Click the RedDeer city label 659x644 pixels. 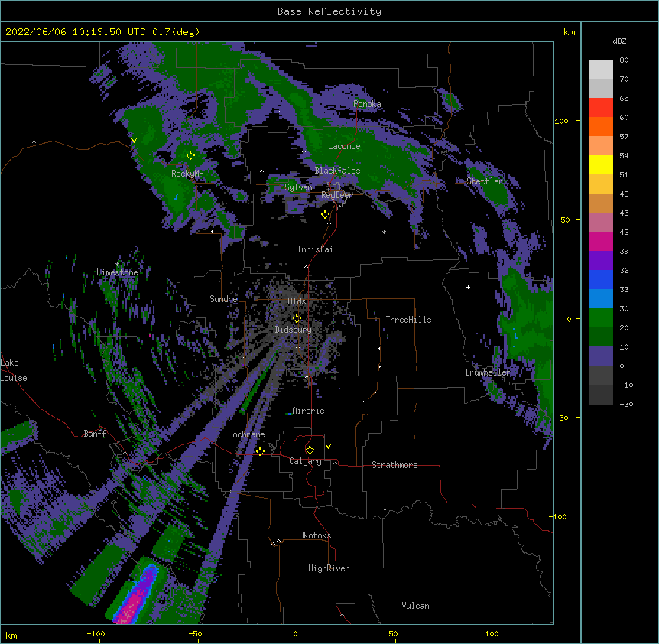(336, 195)
